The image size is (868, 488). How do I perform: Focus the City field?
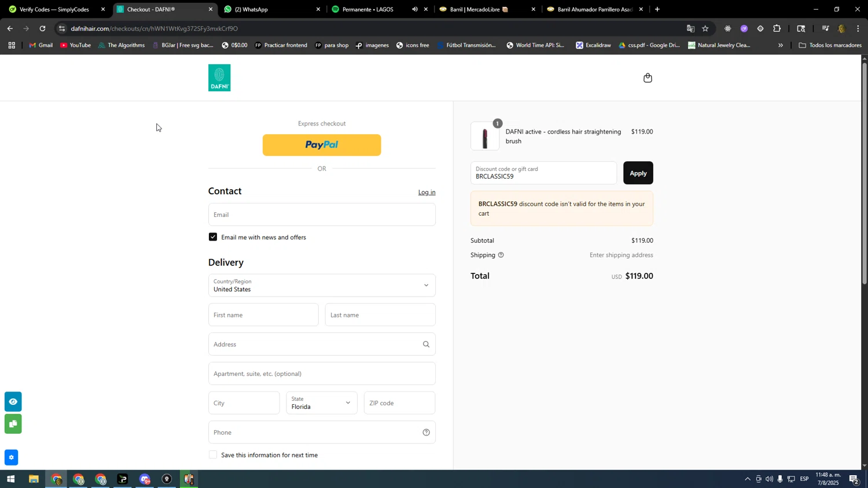[x=244, y=403]
